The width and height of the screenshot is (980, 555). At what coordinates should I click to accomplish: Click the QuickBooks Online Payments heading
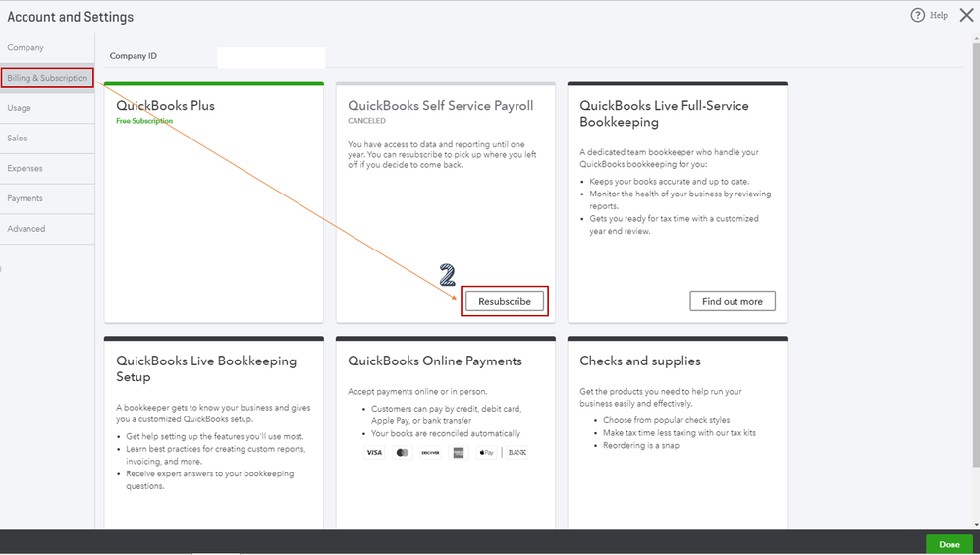coord(435,361)
